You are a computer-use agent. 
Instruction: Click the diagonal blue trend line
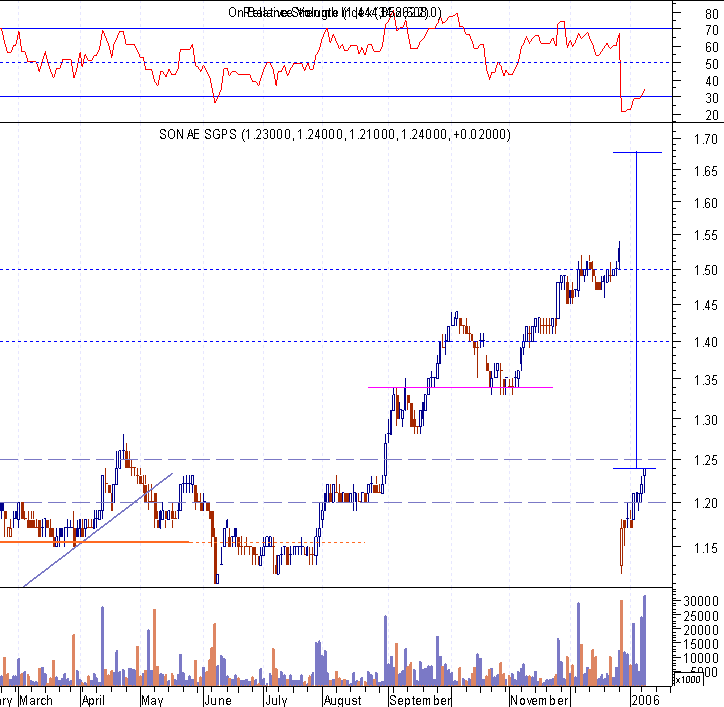(x=98, y=530)
